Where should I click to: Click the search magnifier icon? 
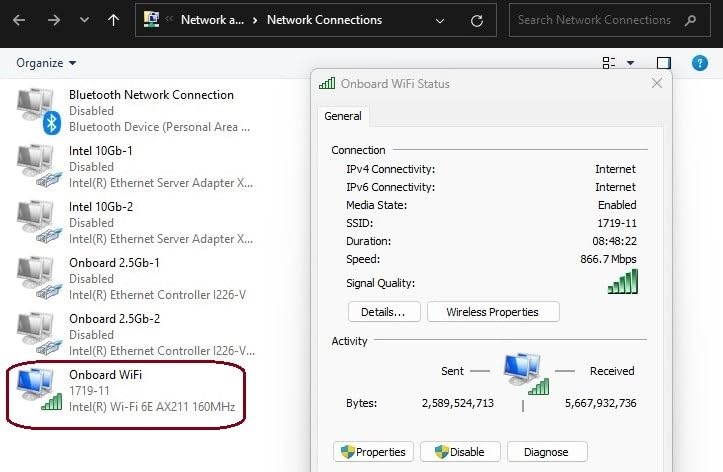(690, 20)
